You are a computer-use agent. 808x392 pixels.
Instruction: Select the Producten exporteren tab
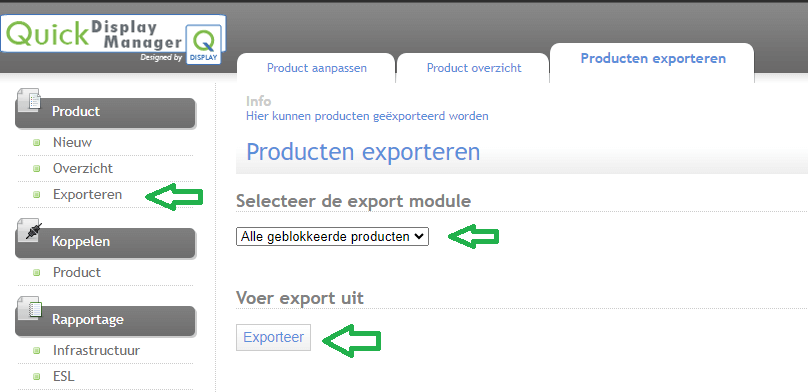click(x=652, y=59)
